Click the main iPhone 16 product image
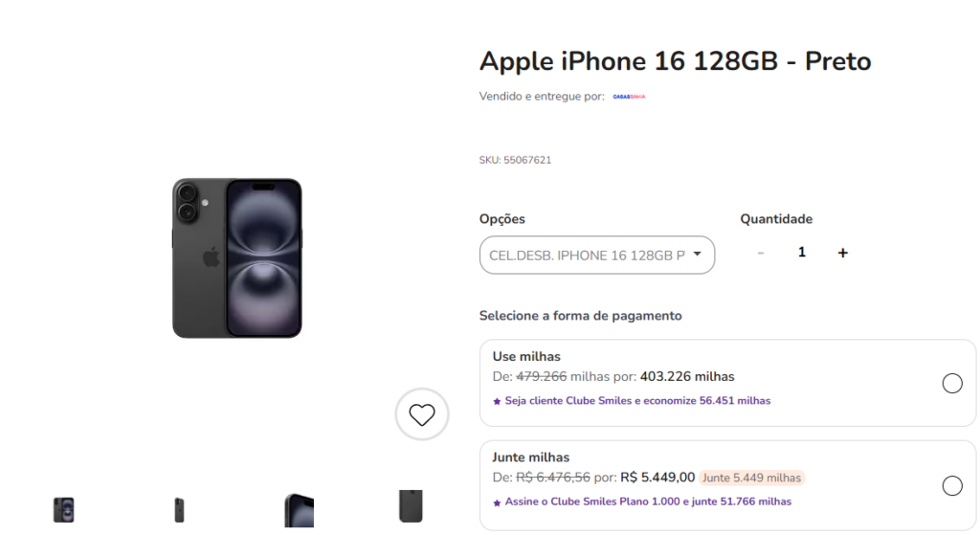 pyautogui.click(x=237, y=257)
